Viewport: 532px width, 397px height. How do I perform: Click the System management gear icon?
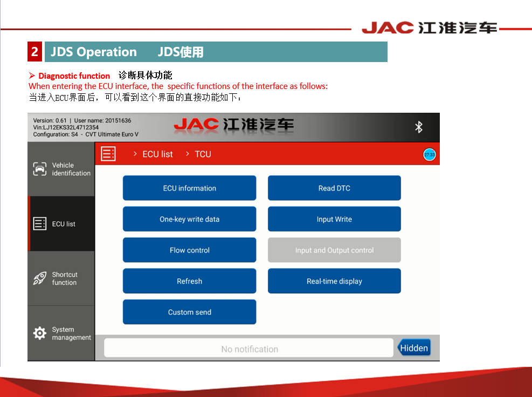coord(40,333)
